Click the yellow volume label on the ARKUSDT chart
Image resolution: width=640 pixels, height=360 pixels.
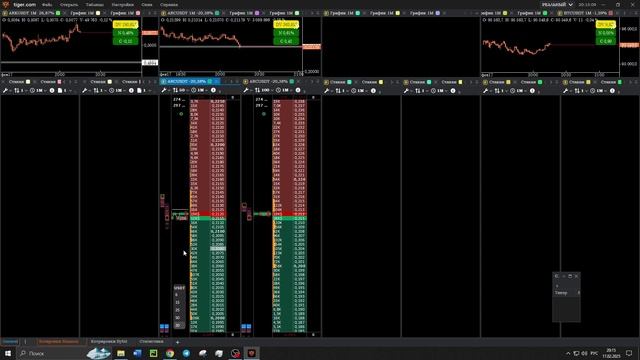click(125, 25)
